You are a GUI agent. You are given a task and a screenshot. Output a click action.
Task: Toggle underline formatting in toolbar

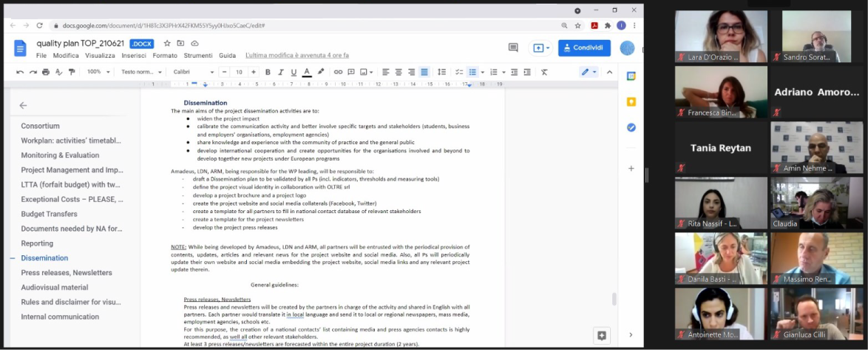tap(294, 72)
